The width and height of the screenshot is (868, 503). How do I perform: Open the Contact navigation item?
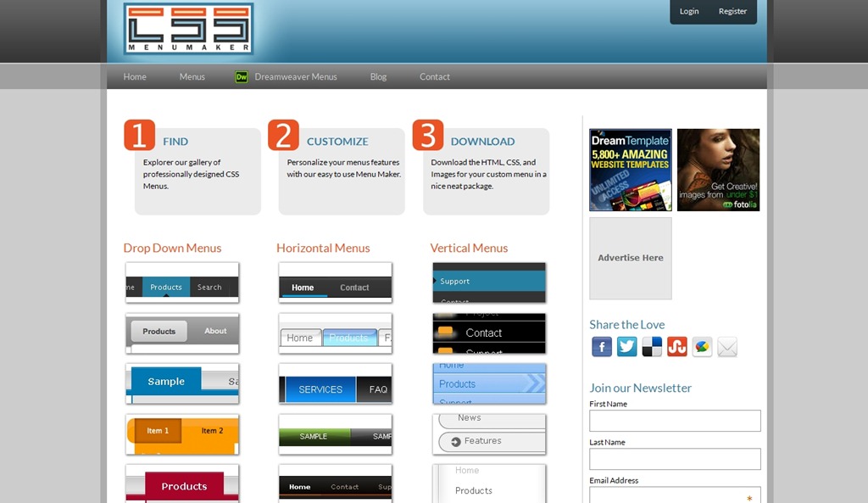click(435, 77)
